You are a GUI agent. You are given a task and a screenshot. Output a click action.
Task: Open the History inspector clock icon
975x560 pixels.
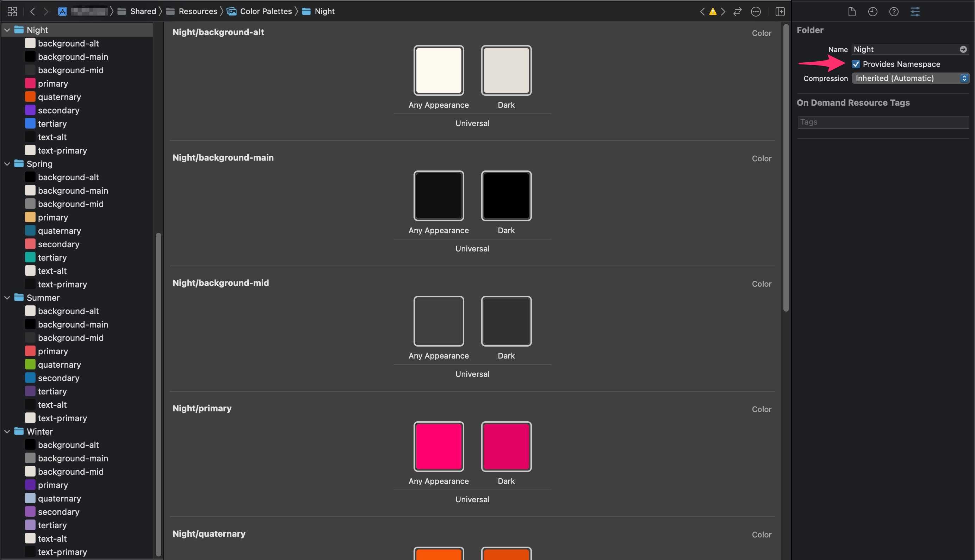point(873,12)
